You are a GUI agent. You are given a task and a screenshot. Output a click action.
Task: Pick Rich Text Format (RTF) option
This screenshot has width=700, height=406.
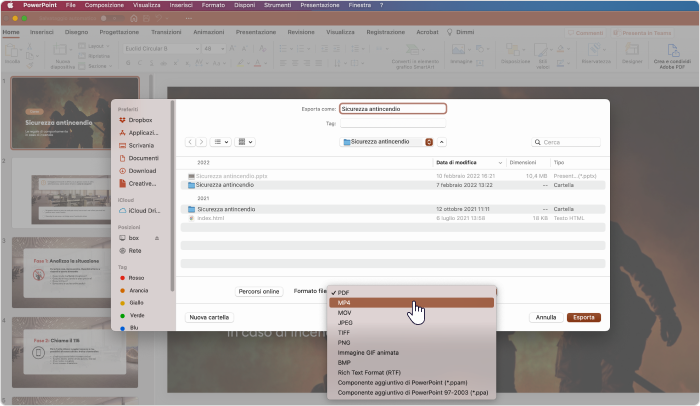375,373
